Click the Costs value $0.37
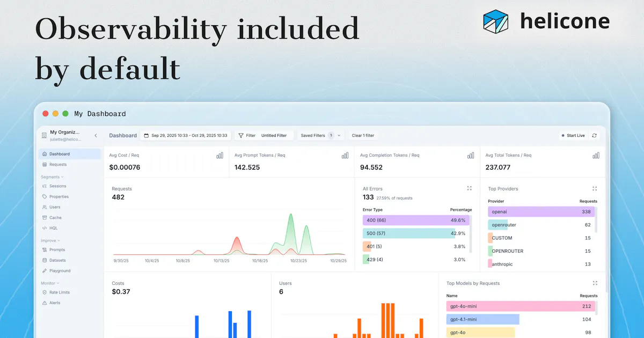The width and height of the screenshot is (644, 338). tap(121, 292)
